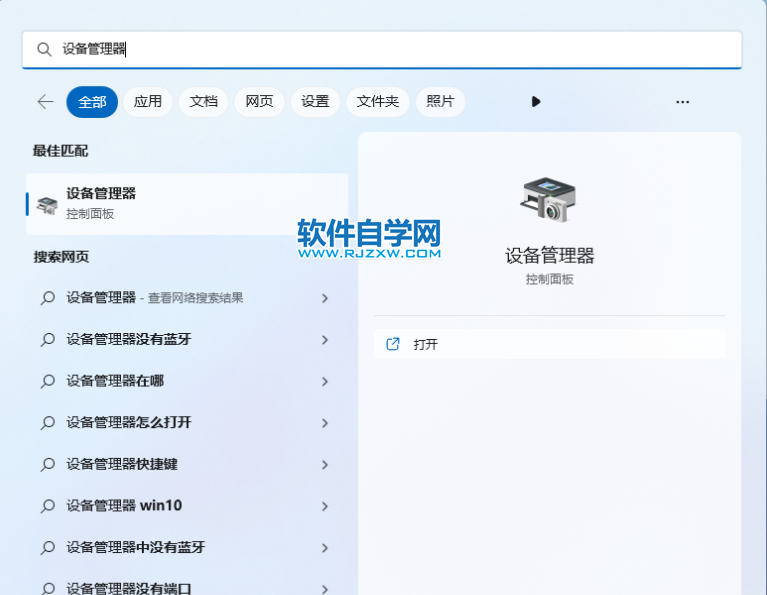Click the 设备管理器 icon in best match
Screen dimensions: 767x595
coord(47,204)
